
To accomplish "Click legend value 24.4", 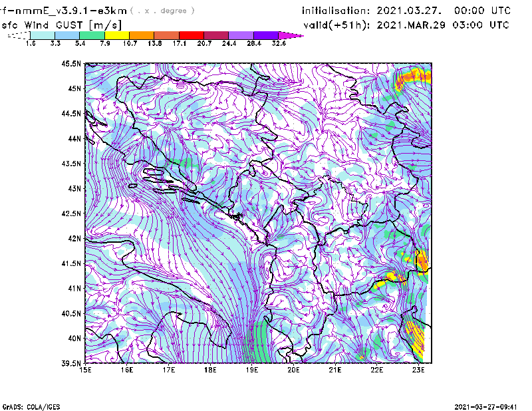I will point(229,43).
